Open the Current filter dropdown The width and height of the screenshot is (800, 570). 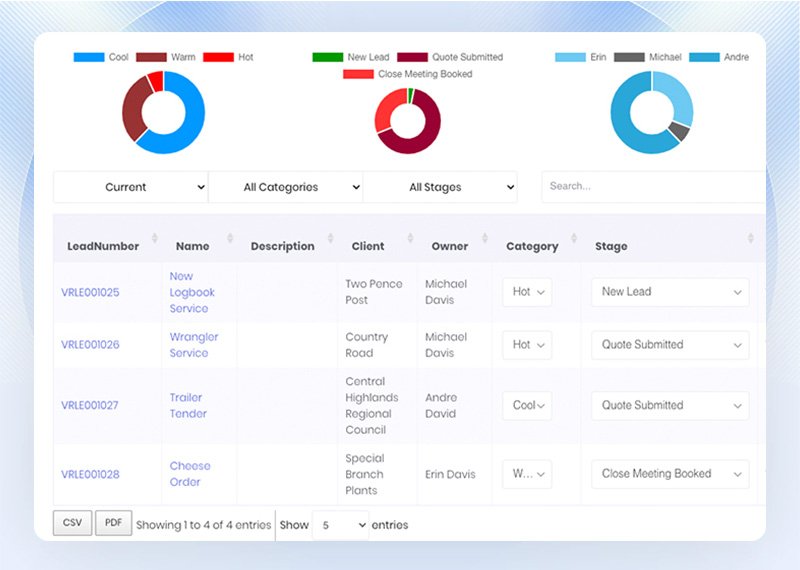(x=130, y=187)
